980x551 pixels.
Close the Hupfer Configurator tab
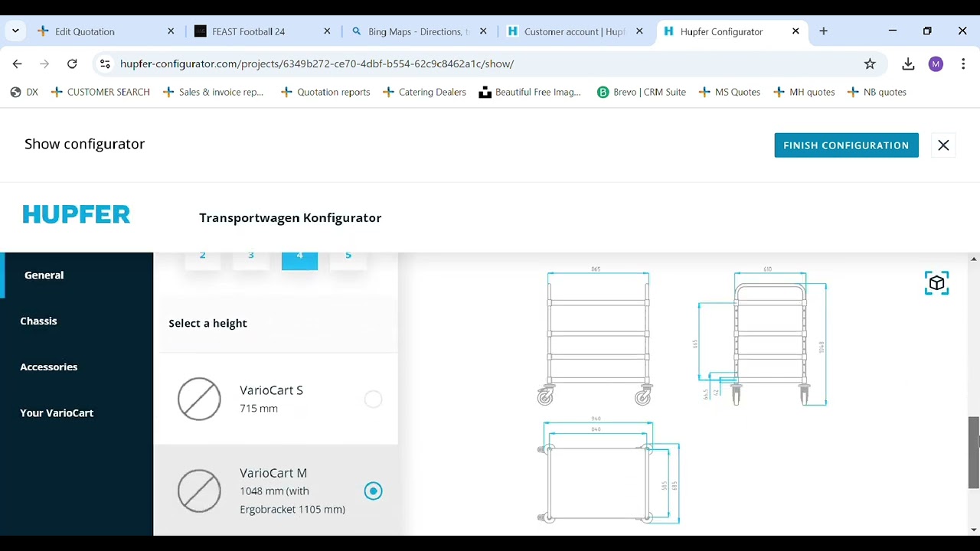tap(795, 31)
